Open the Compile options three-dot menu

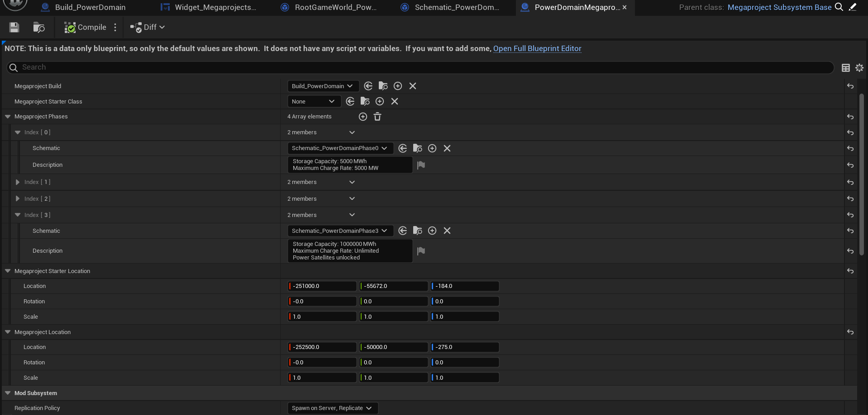tap(115, 27)
